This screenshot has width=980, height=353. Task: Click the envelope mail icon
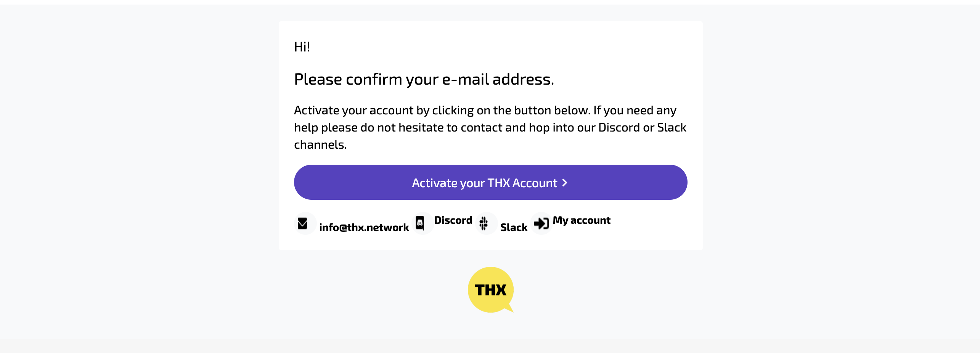tap(302, 223)
